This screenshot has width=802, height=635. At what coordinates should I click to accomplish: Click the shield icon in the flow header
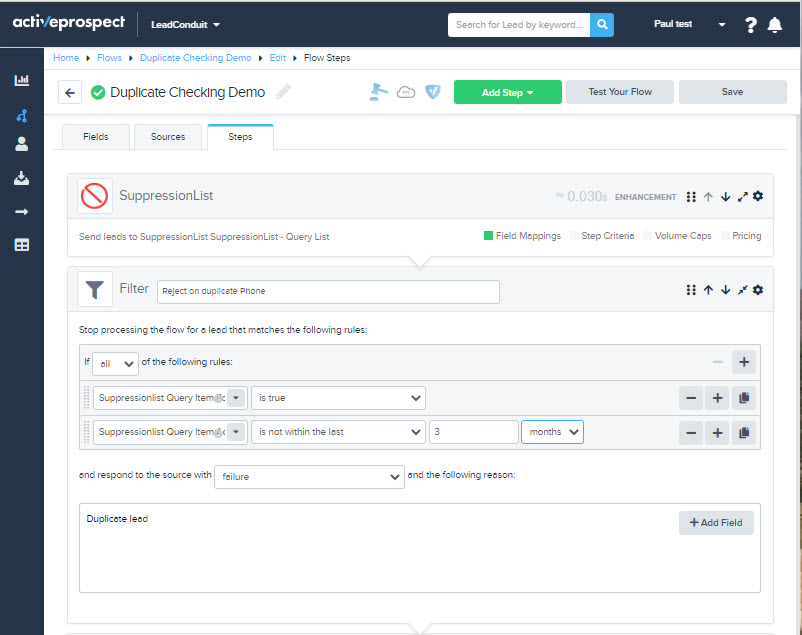tap(433, 92)
